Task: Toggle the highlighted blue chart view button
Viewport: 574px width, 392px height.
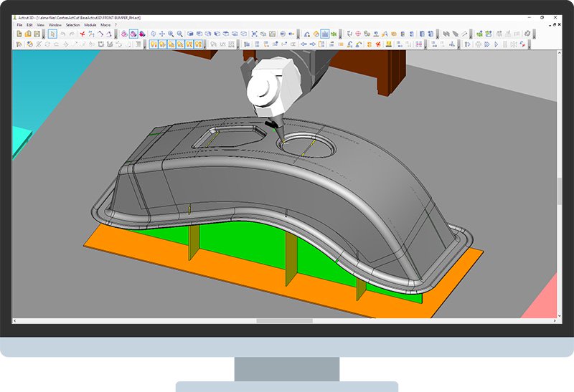Action: pyautogui.click(x=324, y=34)
